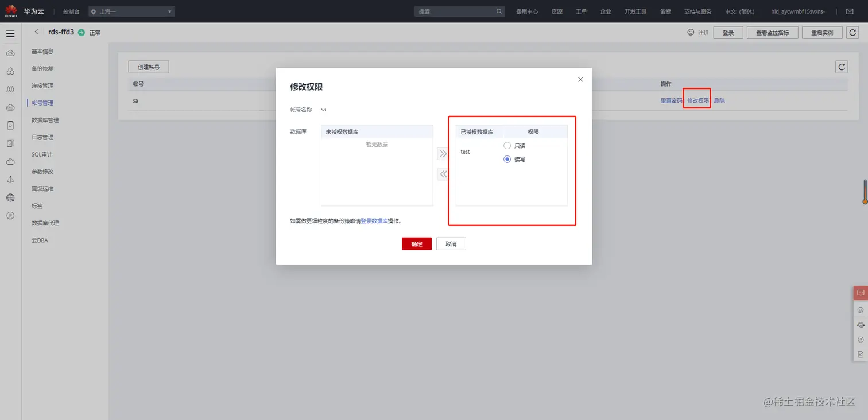Grant database with the double right arrow
Viewport: 868px width, 420px height.
[443, 153]
